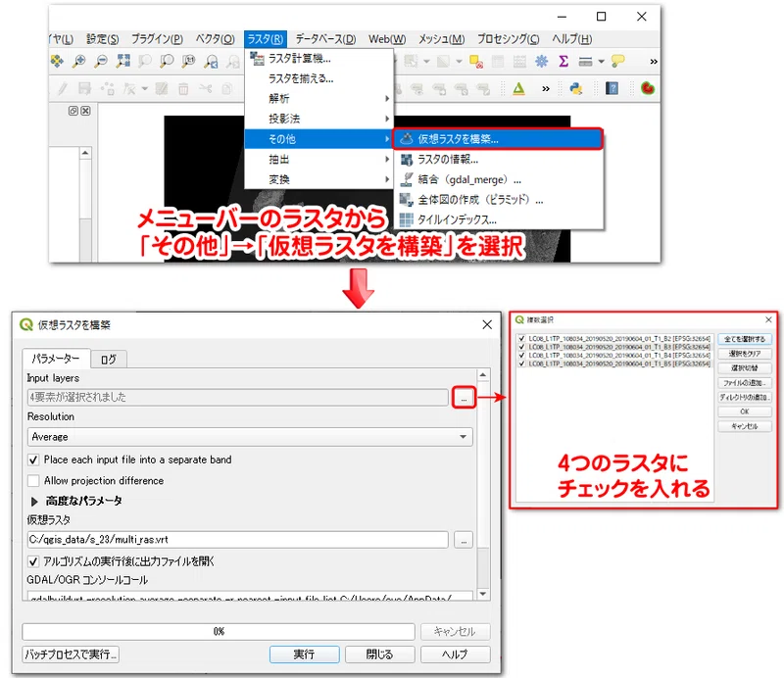Open the ラスタ(R) menu
The width and height of the screenshot is (784, 678).
[x=266, y=39]
